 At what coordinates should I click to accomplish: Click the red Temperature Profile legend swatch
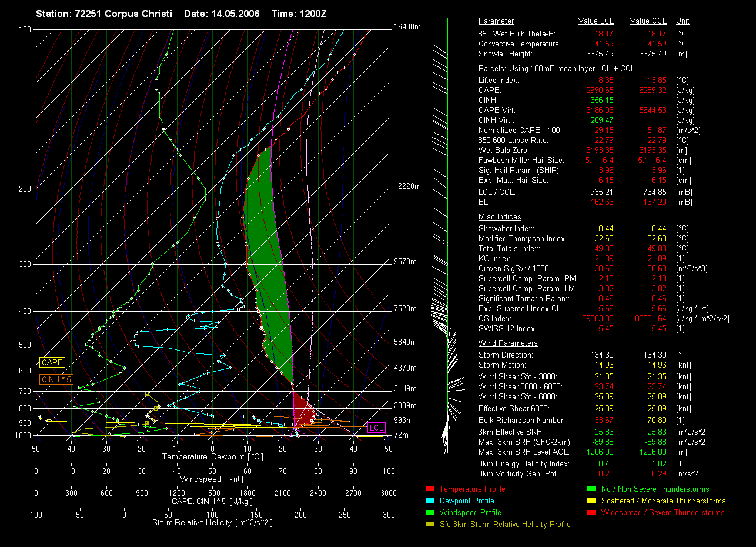click(429, 489)
